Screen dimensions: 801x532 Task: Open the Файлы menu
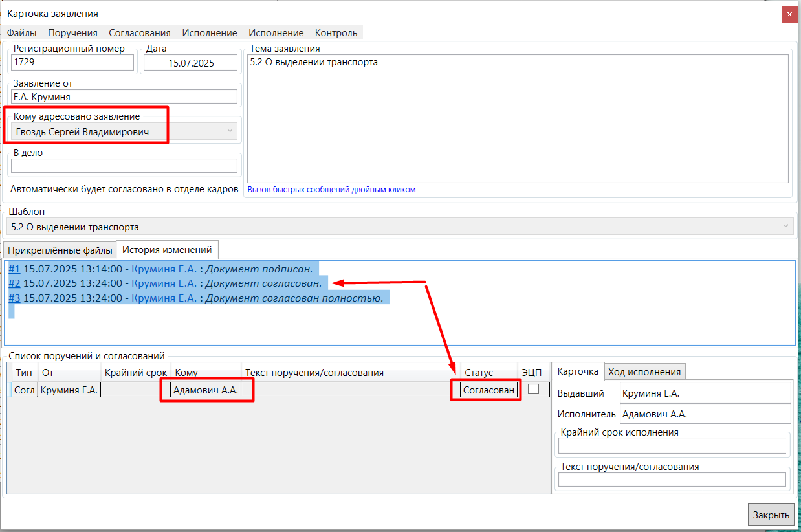(21, 33)
